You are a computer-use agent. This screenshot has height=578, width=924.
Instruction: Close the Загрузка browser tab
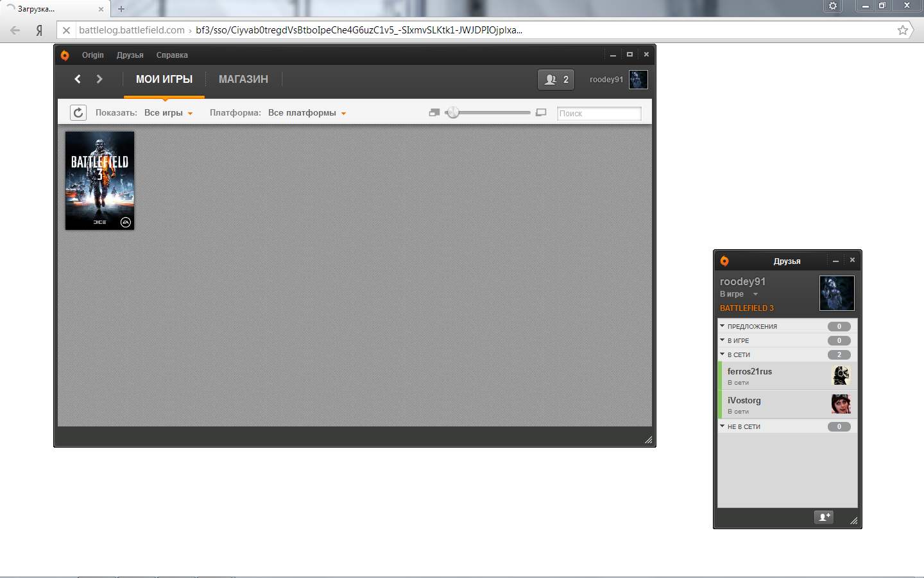[x=101, y=9]
